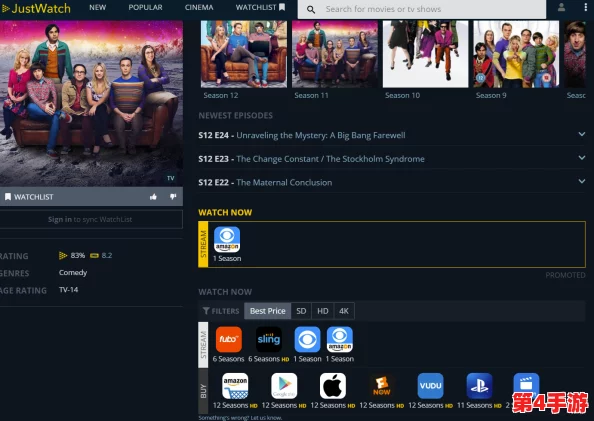The image size is (594, 421).
Task: Go to the CINEMA menu item
Action: 199,8
